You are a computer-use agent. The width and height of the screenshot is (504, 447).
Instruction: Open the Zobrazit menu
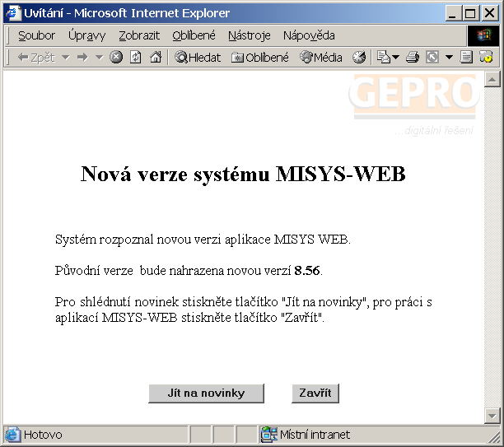(x=139, y=35)
